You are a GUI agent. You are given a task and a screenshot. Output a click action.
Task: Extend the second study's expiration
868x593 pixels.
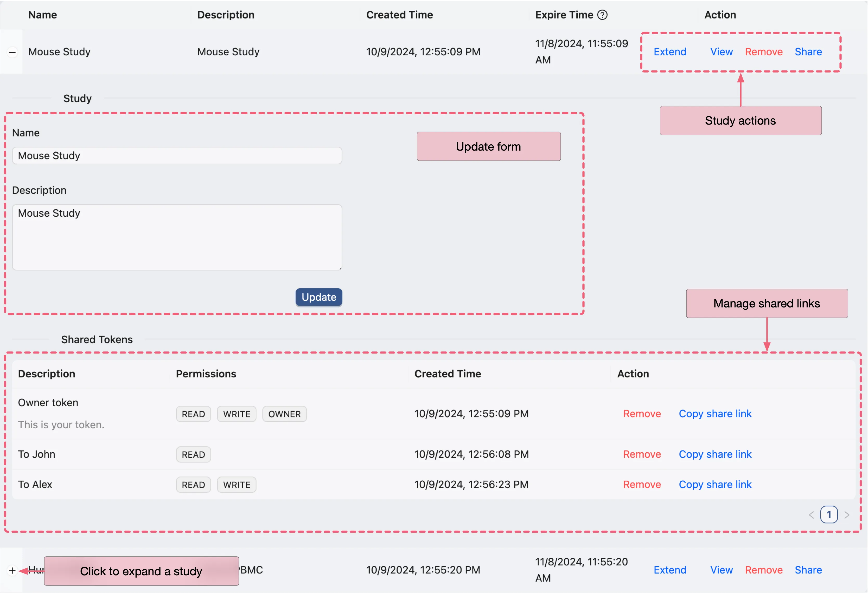(670, 570)
